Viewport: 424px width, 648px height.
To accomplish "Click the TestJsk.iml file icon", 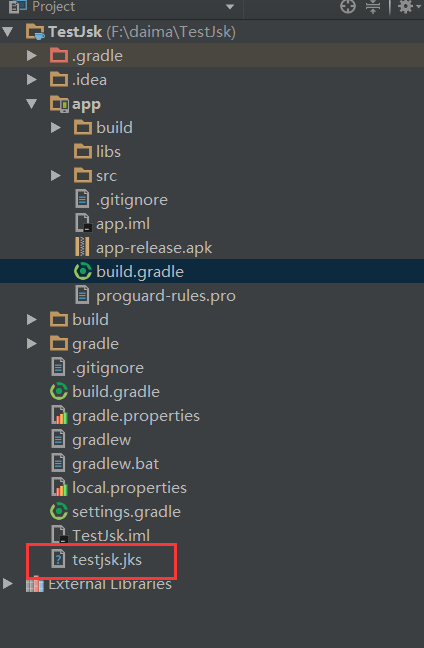I will (59, 534).
